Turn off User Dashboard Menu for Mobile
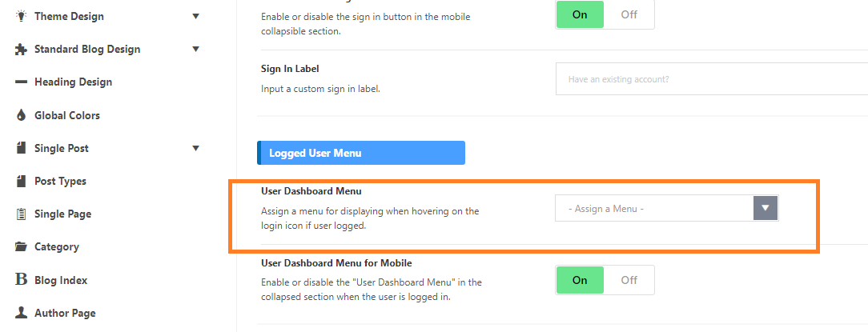868x332 pixels. [629, 280]
